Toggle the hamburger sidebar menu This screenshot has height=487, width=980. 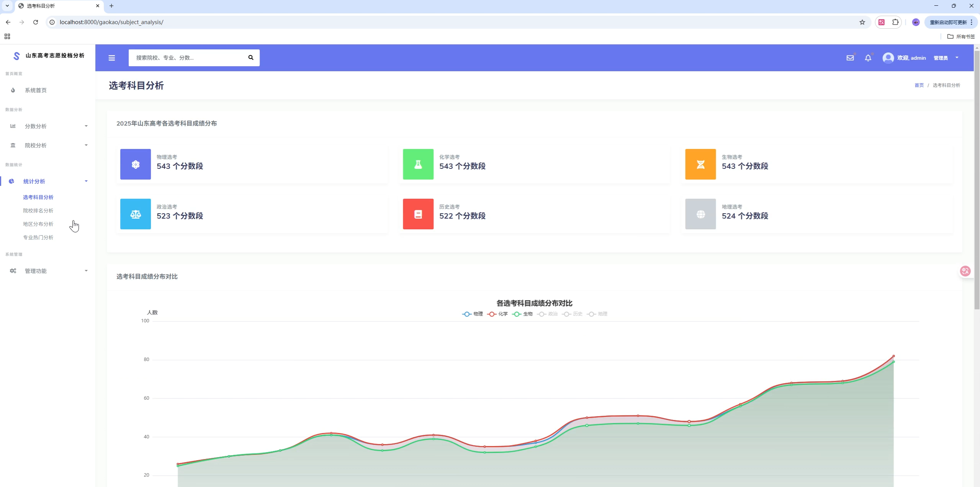coord(111,58)
